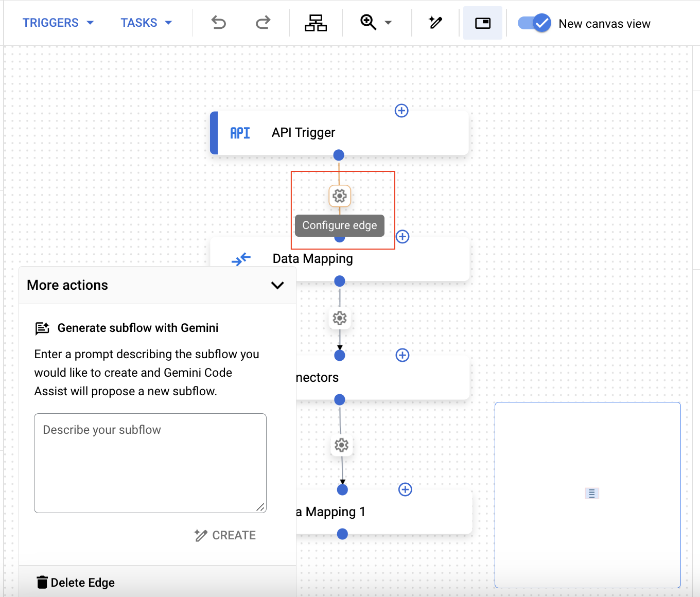Click plus icon above API Trigger node
This screenshot has width=700, height=597.
coord(401,111)
